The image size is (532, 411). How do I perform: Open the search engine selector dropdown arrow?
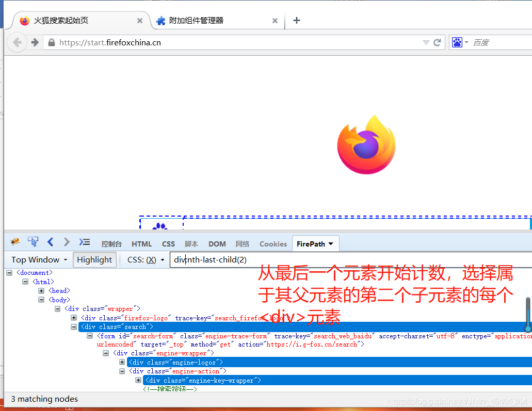(x=466, y=42)
